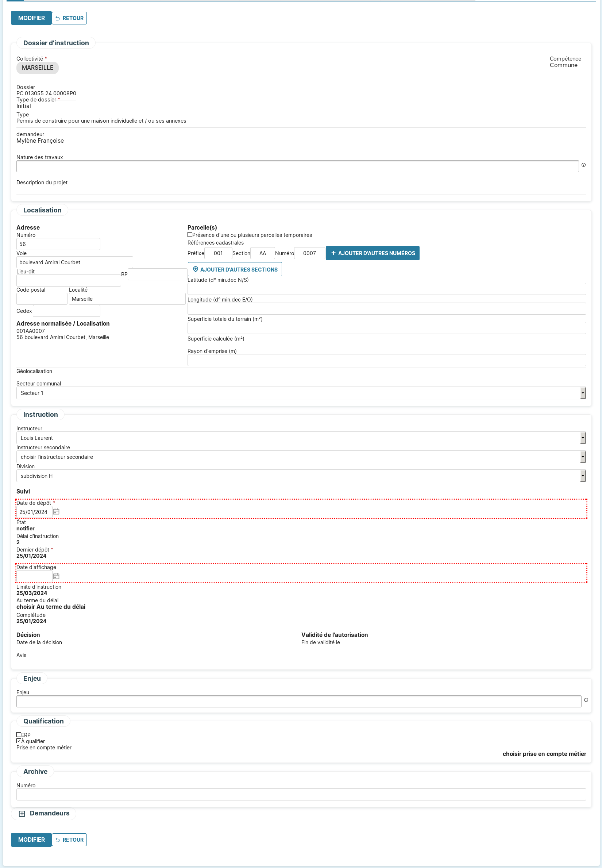Click bottom Retour button with arrow icon
This screenshot has width=602, height=868.
pos(69,840)
